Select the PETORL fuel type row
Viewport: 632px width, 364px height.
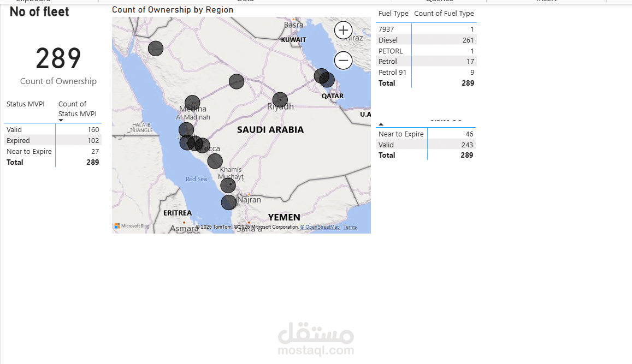(426, 51)
